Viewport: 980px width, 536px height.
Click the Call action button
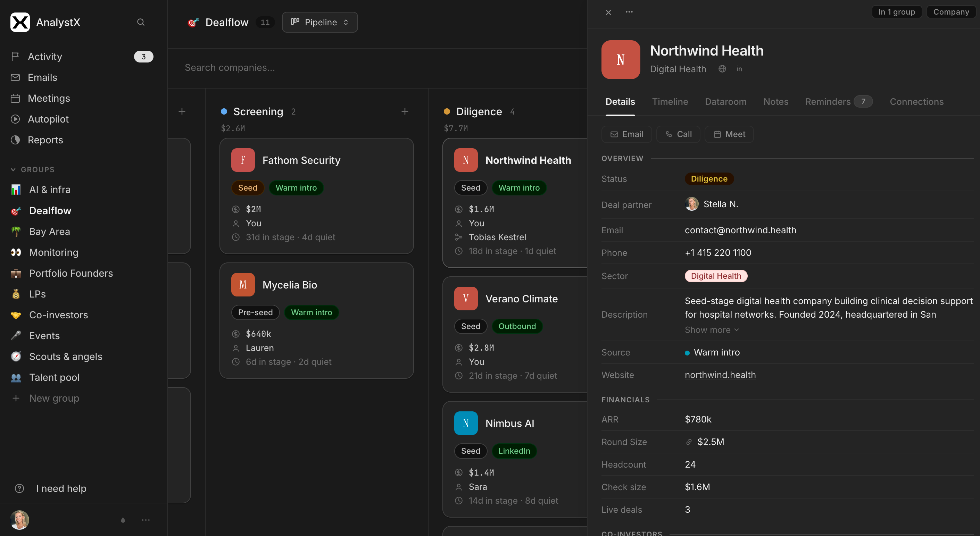678,134
